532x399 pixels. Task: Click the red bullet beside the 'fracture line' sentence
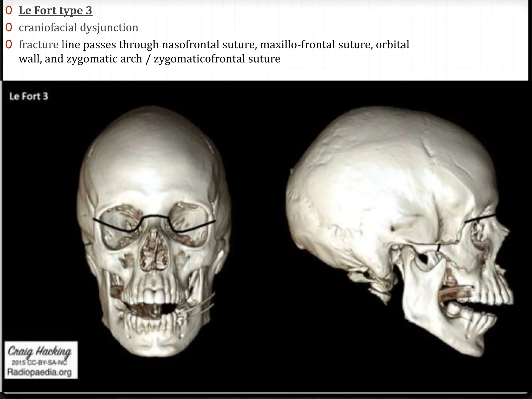(9, 45)
